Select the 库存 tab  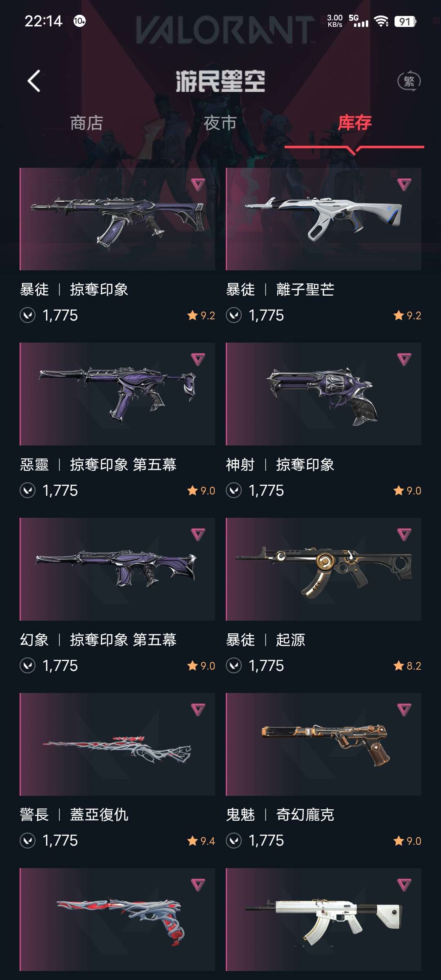(x=354, y=123)
